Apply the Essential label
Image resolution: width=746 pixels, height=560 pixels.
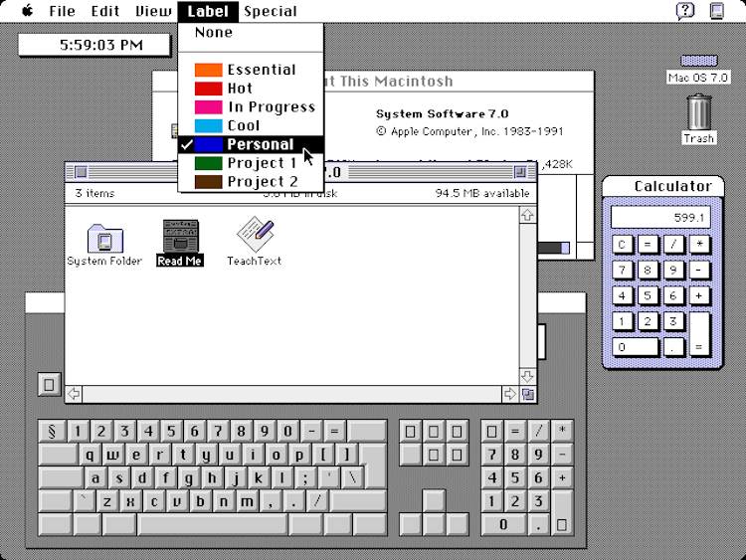[x=251, y=70]
